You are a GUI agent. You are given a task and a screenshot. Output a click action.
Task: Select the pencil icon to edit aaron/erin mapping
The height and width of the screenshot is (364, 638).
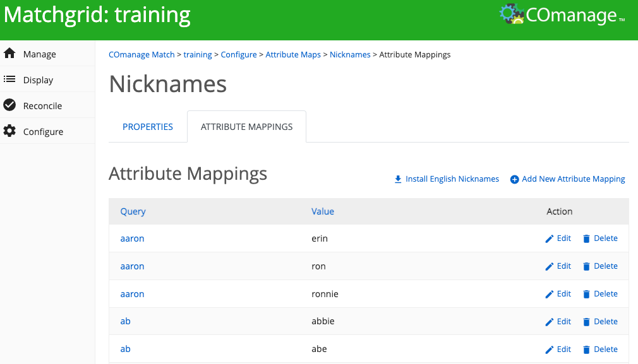[x=548, y=238]
